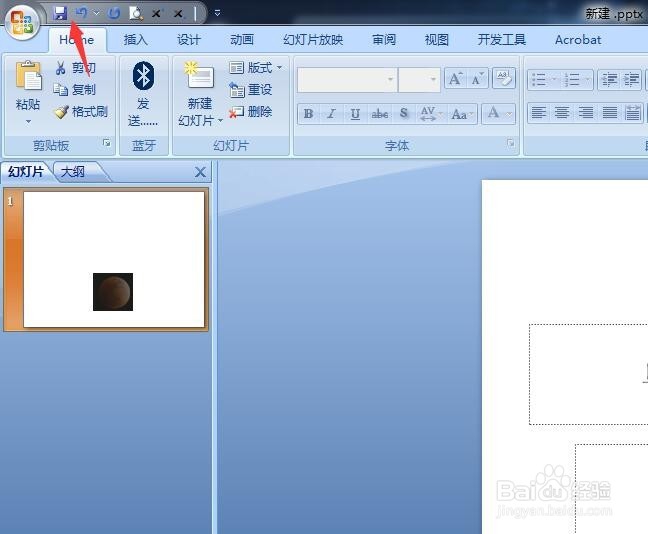
Task: Open the 视图 ribbon tab
Action: [x=437, y=40]
